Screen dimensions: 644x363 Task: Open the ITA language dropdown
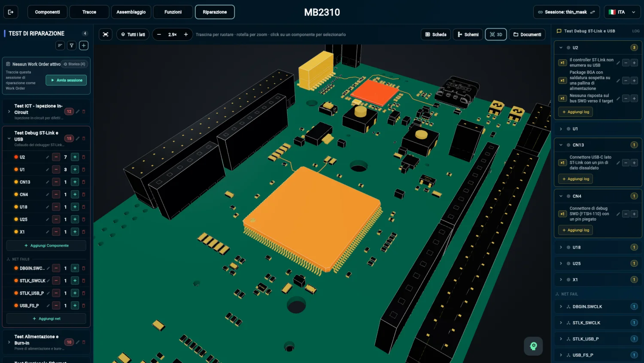pyautogui.click(x=622, y=12)
